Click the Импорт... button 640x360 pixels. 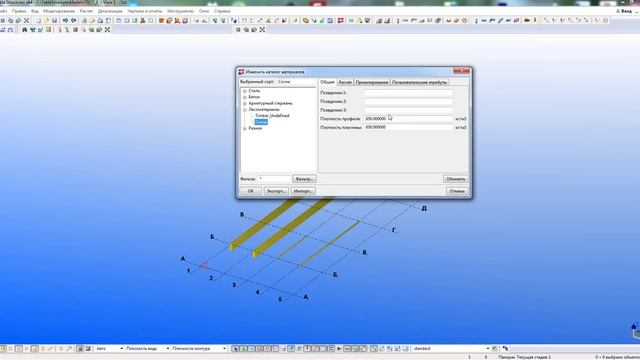(x=303, y=191)
